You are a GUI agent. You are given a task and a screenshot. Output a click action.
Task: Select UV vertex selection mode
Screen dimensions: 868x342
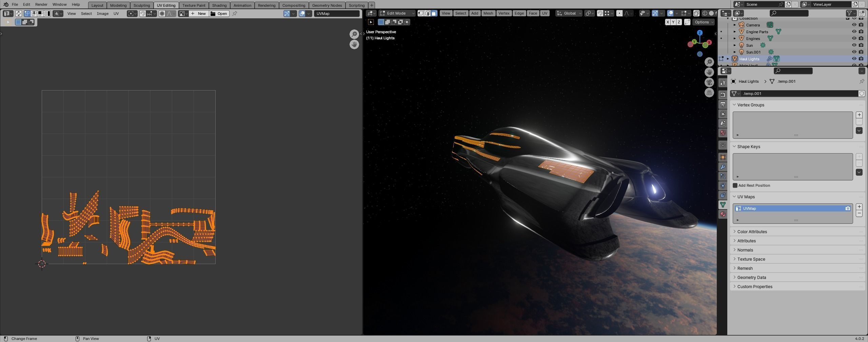(x=27, y=14)
